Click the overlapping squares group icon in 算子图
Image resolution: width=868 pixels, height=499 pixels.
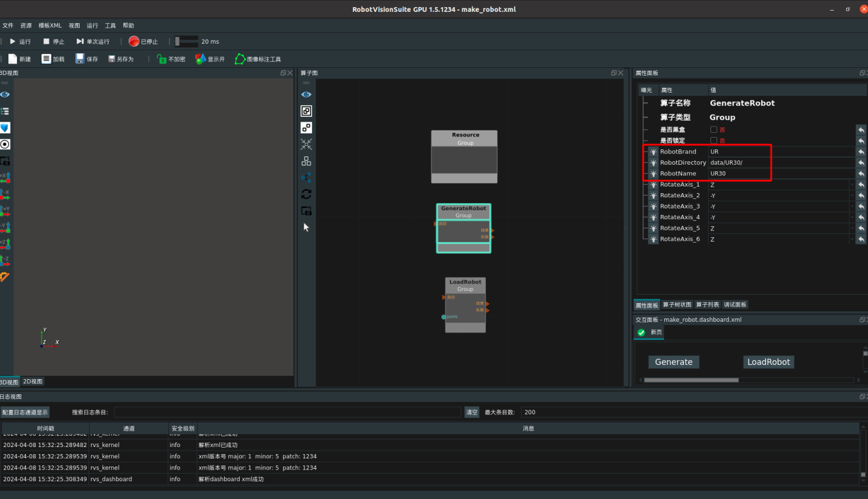(306, 111)
